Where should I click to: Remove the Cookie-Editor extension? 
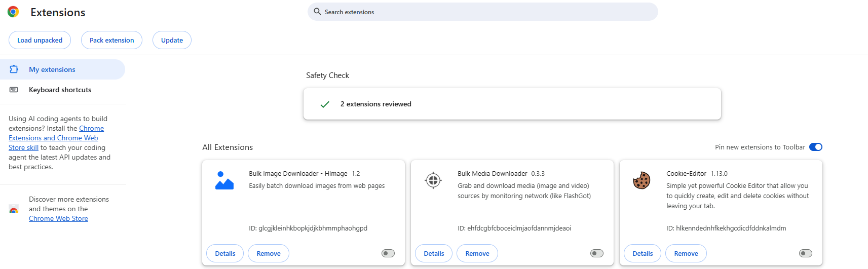click(x=686, y=253)
